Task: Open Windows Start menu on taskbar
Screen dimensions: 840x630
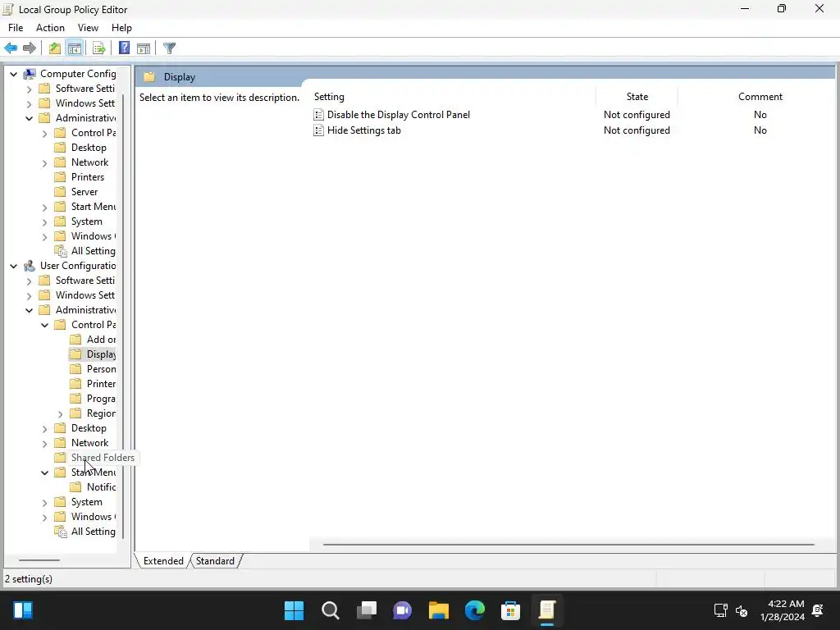Action: (x=294, y=610)
